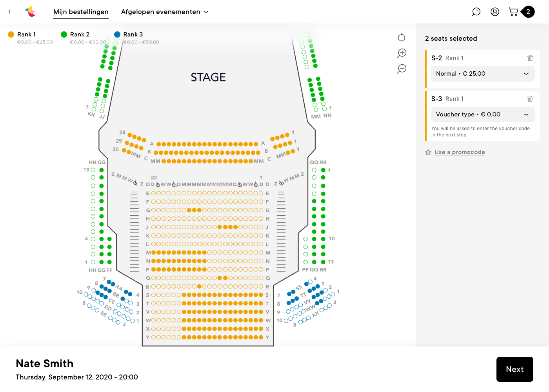The width and height of the screenshot is (549, 392).
Task: Click the back arrow icon
Action: (9, 12)
